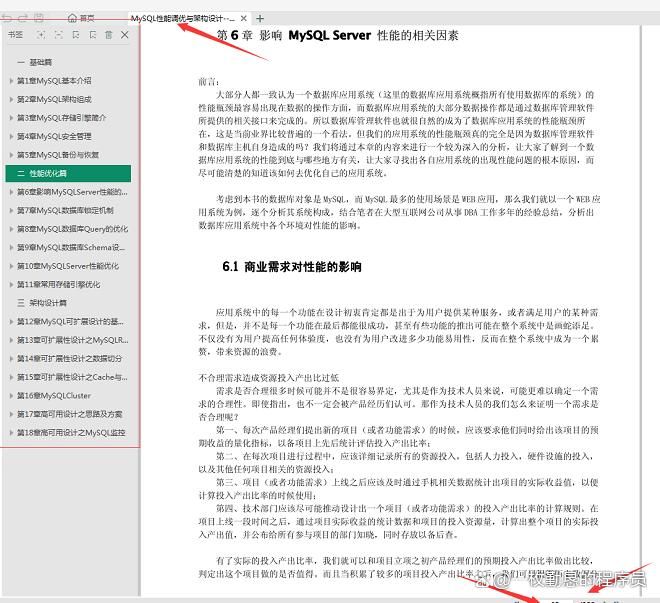This screenshot has height=603, width=660.
Task: Click the line 不合理需求造成资源投入产出比过低
Action: click(x=269, y=378)
